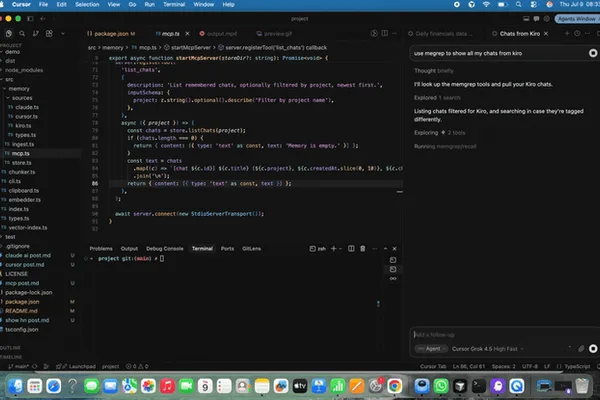
Task: Open Cursor settings gear in title bar
Action: coord(546,18)
